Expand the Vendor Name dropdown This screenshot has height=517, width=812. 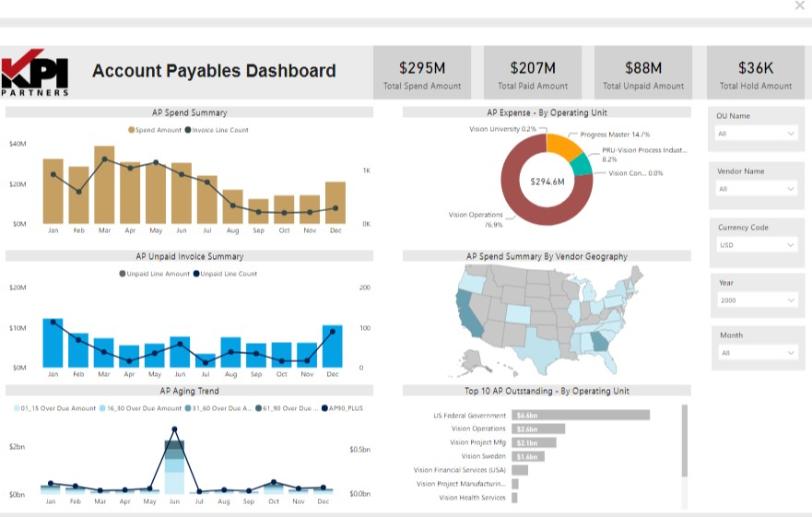pos(756,189)
